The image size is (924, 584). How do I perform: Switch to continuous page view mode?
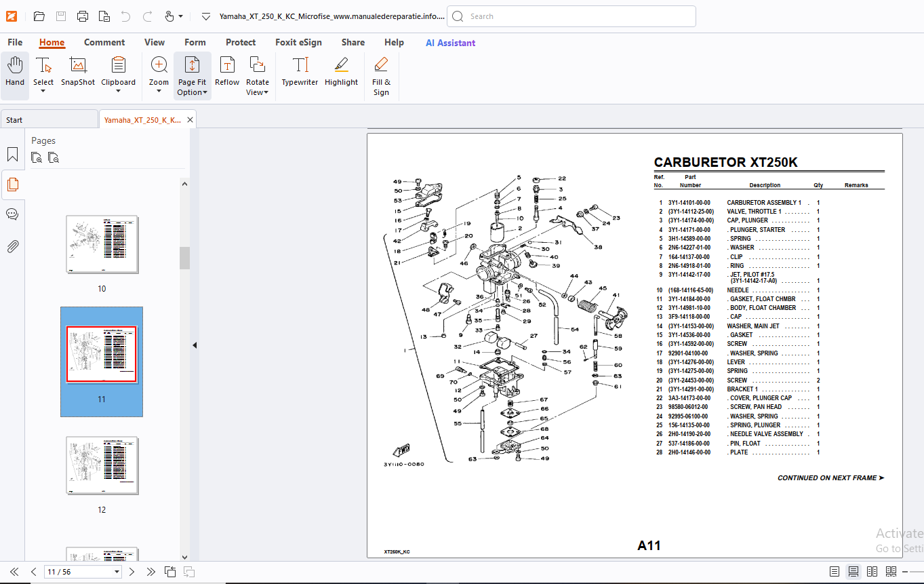tap(853, 572)
